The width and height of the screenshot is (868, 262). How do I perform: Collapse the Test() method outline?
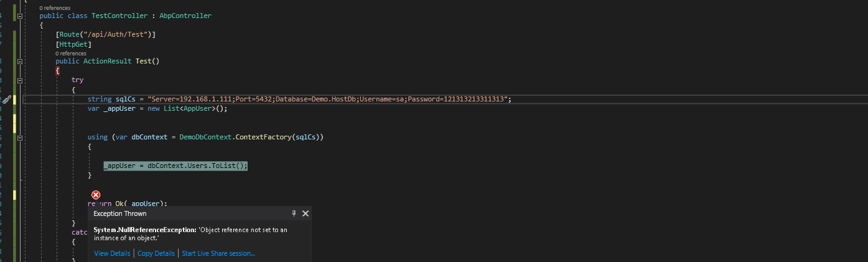click(x=20, y=62)
